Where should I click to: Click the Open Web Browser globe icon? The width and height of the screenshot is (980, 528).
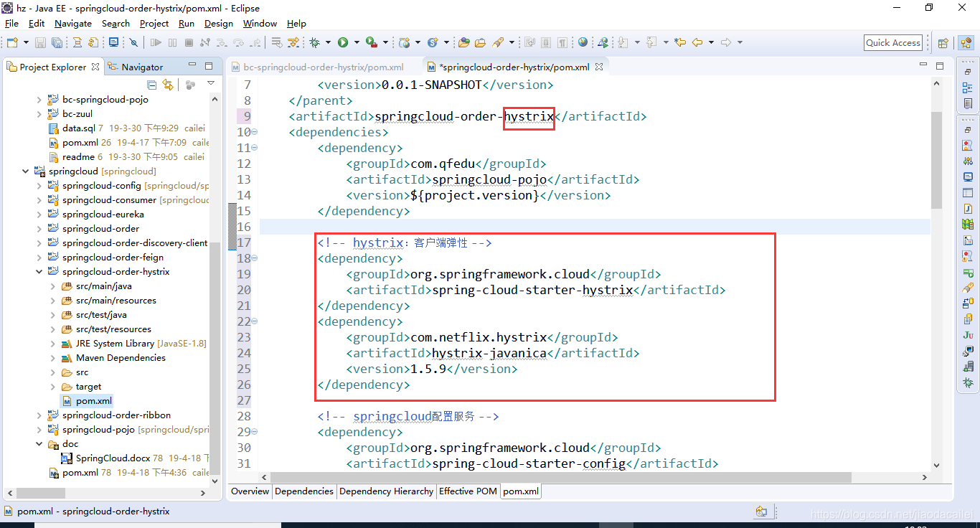click(583, 42)
